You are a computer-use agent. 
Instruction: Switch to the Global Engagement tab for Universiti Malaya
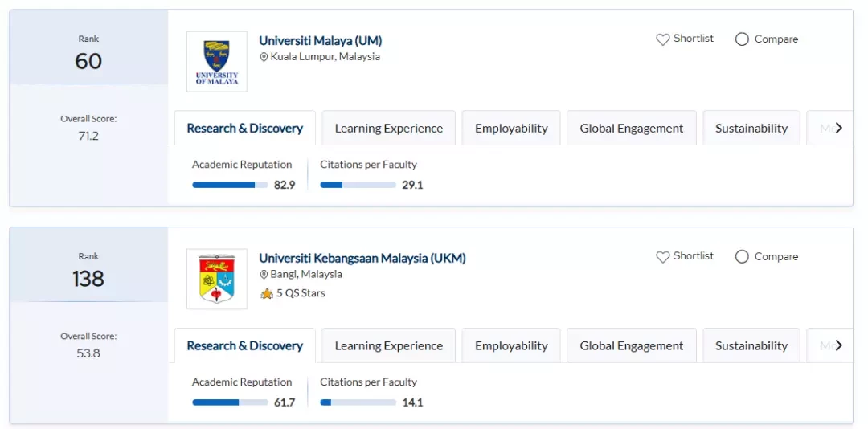point(632,128)
